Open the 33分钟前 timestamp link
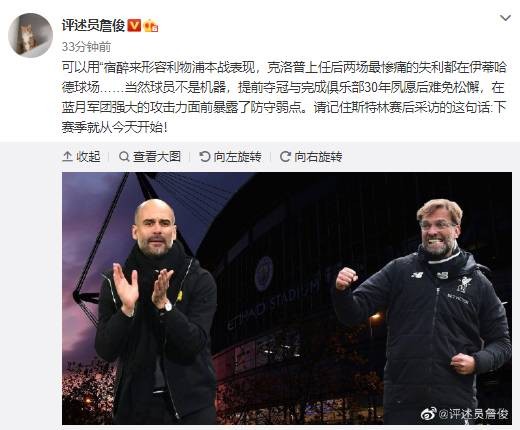The height and width of the screenshot is (430, 520). click(86, 47)
